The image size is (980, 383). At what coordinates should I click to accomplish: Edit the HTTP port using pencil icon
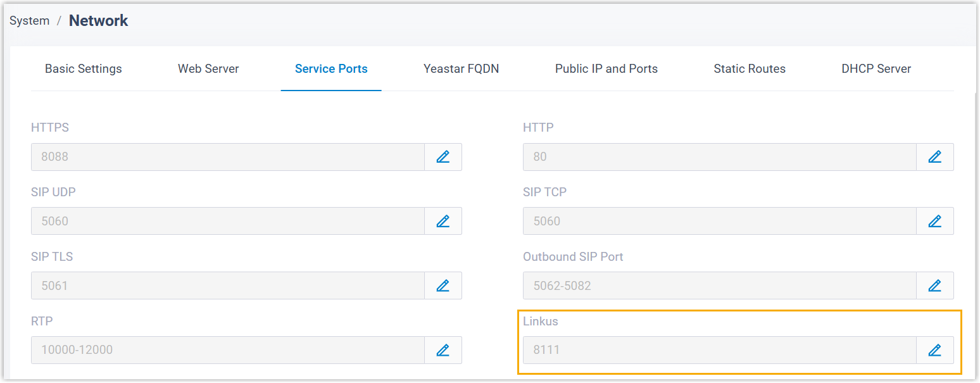pyautogui.click(x=934, y=157)
